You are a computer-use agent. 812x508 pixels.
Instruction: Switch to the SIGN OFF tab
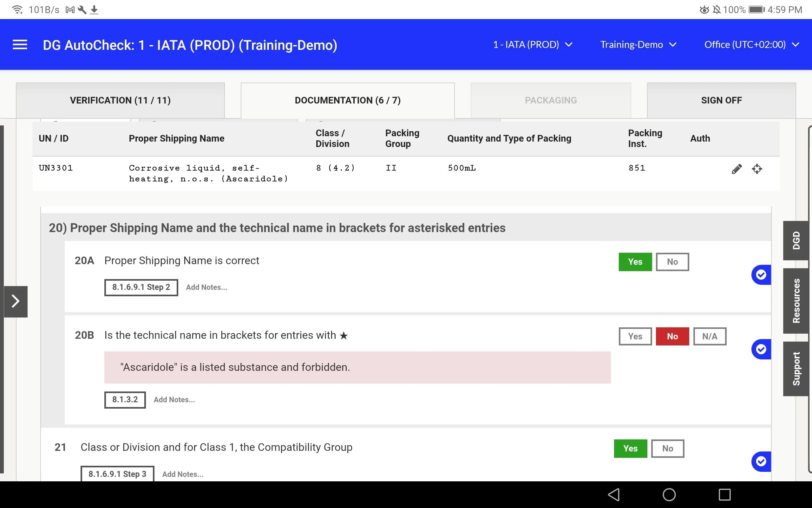tap(721, 100)
